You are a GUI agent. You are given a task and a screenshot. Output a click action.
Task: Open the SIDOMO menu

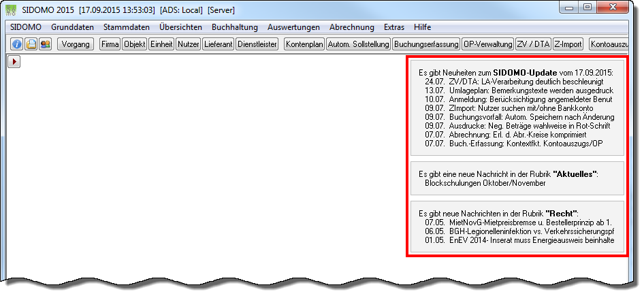25,27
